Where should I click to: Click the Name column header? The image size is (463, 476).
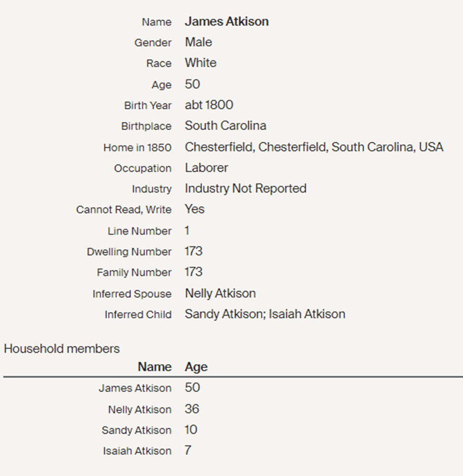[155, 367]
